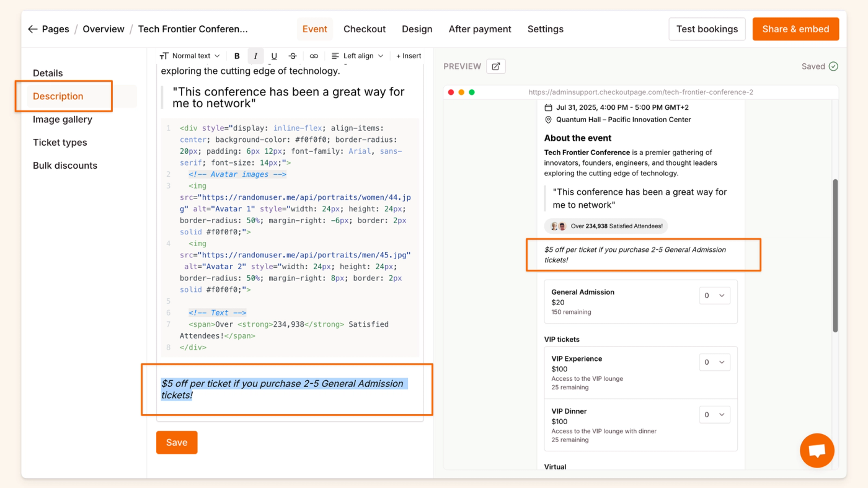The image size is (868, 488).
Task: Open General Admission quantity dropdown
Action: pos(714,296)
